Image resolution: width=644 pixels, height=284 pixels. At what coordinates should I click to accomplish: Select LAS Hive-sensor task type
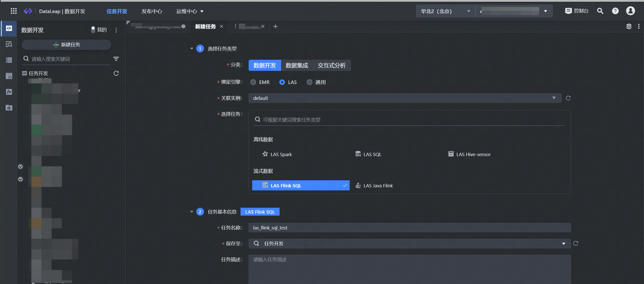point(469,154)
